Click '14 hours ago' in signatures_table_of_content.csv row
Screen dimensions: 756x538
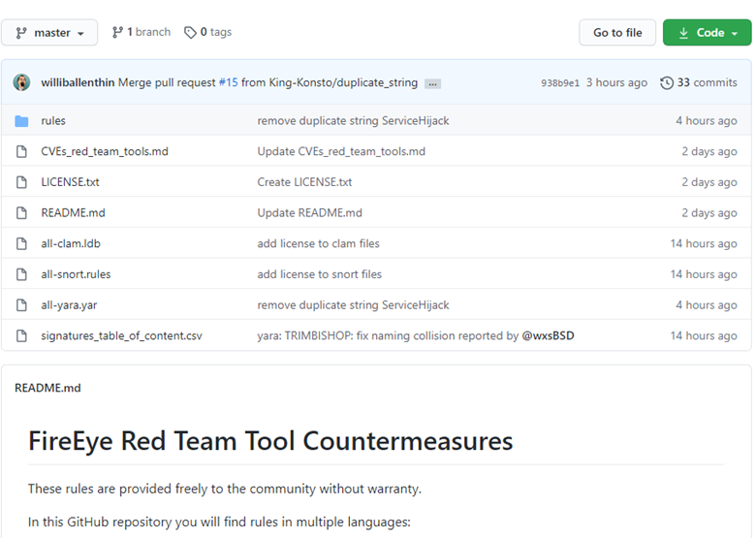point(704,335)
